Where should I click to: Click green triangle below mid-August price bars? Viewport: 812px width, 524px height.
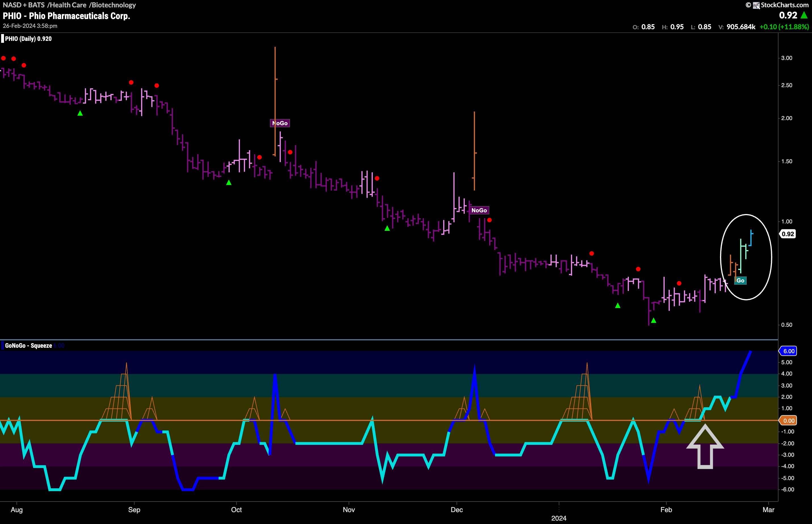pyautogui.click(x=80, y=113)
